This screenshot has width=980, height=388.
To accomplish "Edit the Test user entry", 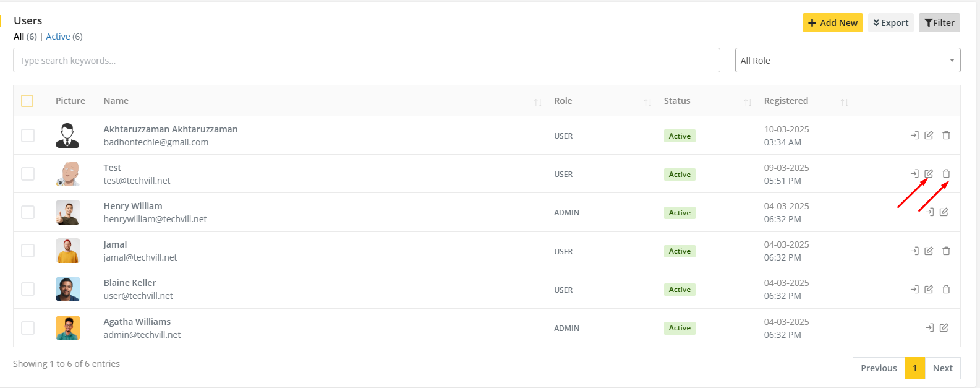I will [929, 174].
